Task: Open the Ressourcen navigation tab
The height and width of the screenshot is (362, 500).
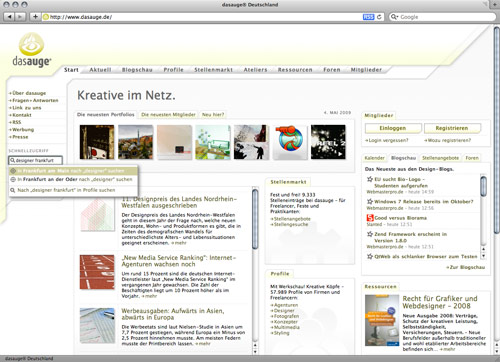Action: pyautogui.click(x=295, y=70)
